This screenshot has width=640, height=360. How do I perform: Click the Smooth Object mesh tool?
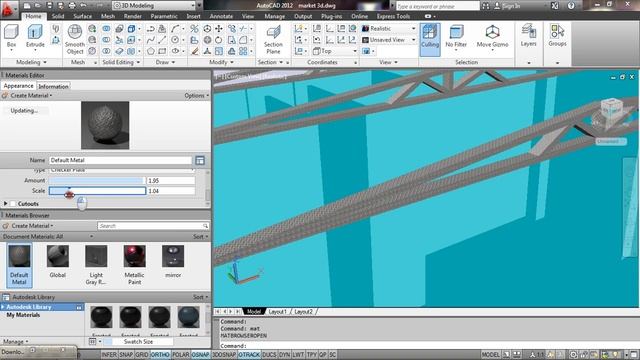tap(75, 39)
